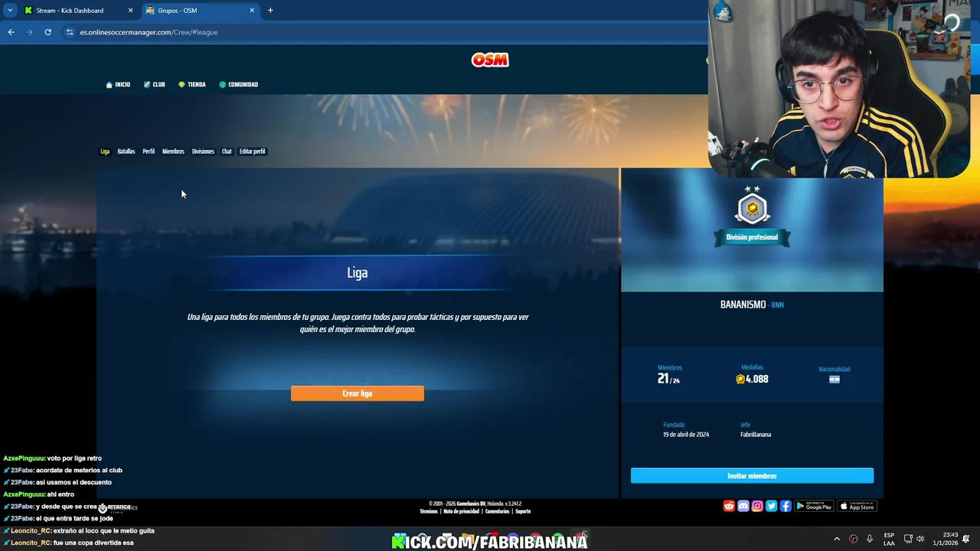Open the Editar perfil tab
This screenshot has height=551, width=980.
(x=252, y=152)
